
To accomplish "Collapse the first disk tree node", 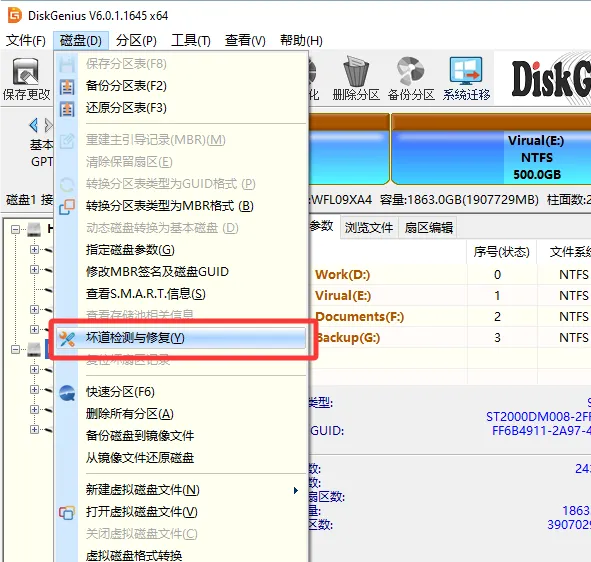I will 15,229.
